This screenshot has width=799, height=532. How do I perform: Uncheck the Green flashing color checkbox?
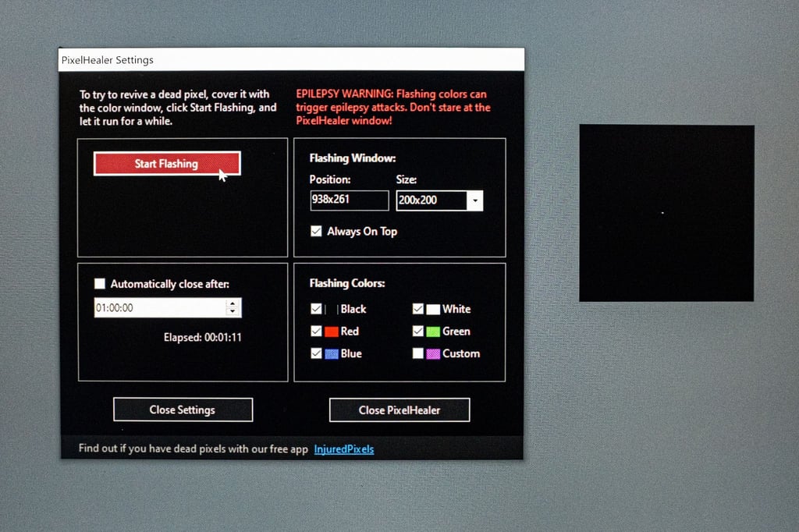pos(418,332)
